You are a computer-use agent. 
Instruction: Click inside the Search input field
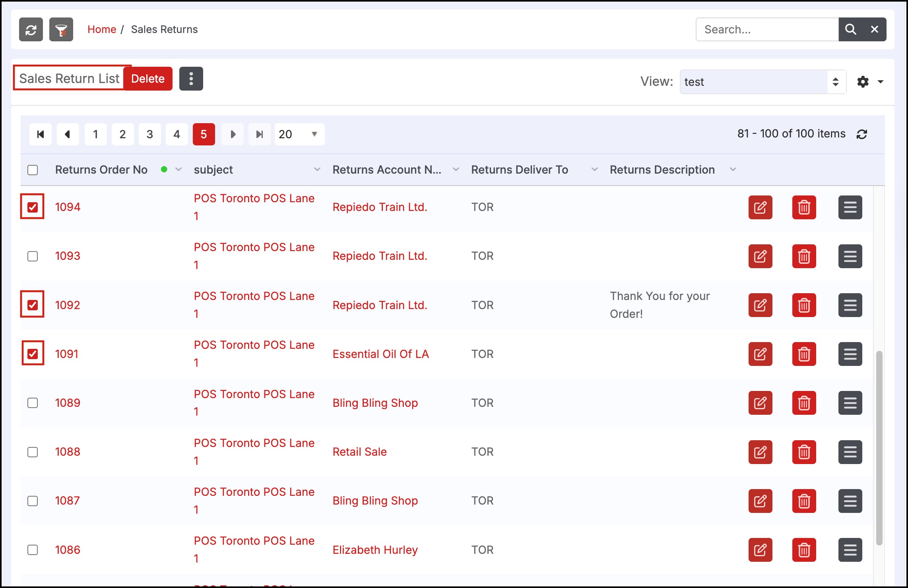click(767, 29)
